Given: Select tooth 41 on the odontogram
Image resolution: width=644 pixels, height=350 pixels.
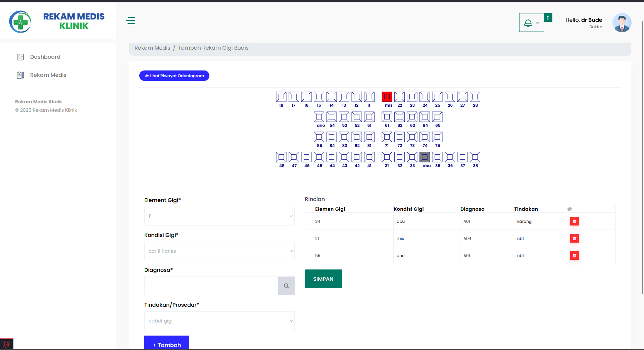Looking at the screenshot, I should tap(369, 157).
